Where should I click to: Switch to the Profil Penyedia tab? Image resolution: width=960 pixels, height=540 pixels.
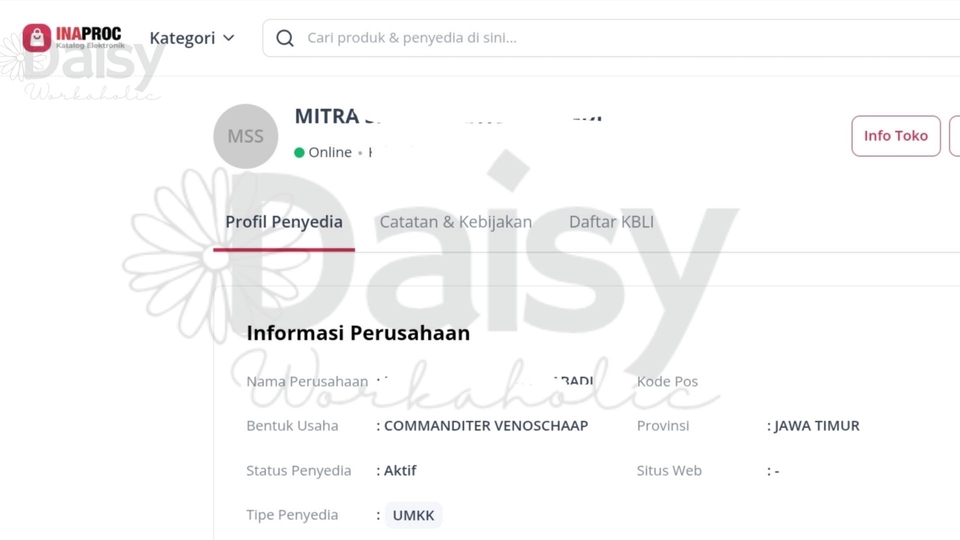(x=284, y=222)
